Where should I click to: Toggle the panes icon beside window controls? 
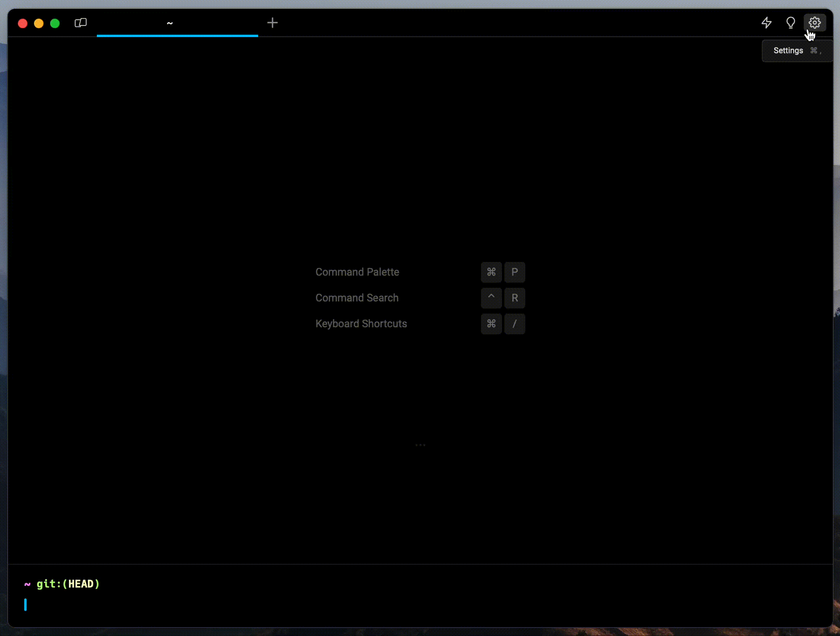click(x=81, y=23)
